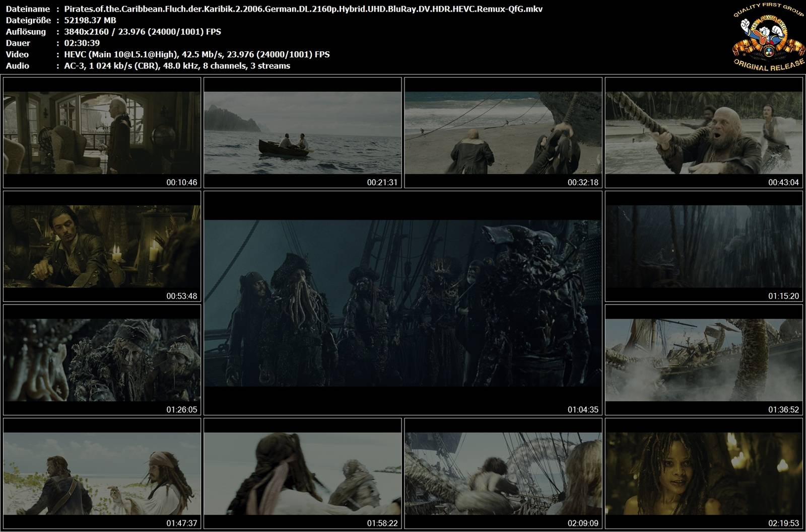Click the Video label in the header

click(17, 54)
